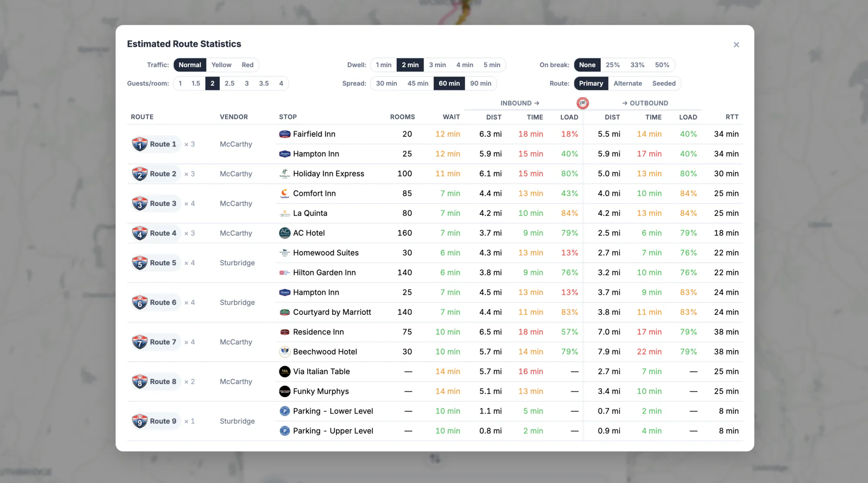Set dwell time to 4 min
868x483 pixels.
pyautogui.click(x=464, y=65)
